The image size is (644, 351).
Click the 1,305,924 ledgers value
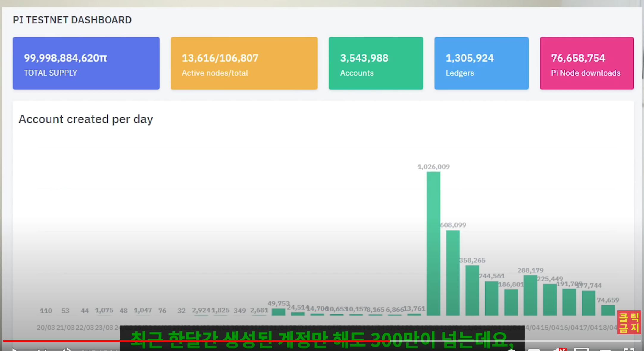pyautogui.click(x=470, y=58)
